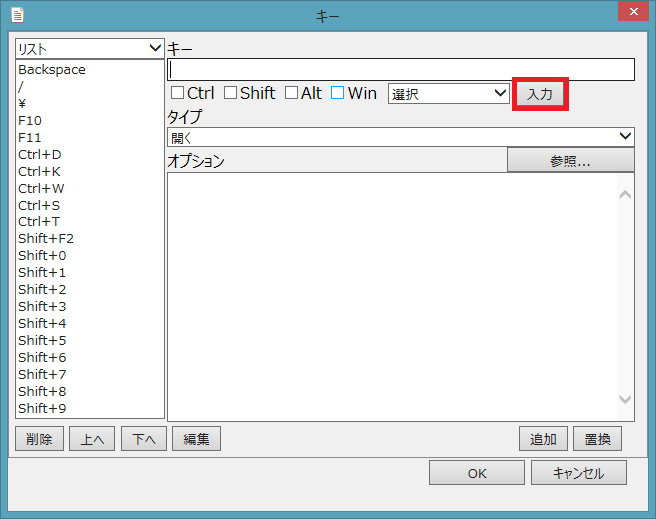Viewport: 656px width, 519px height.
Task: Toggle the Alt modifier checkbox
Action: [x=291, y=93]
